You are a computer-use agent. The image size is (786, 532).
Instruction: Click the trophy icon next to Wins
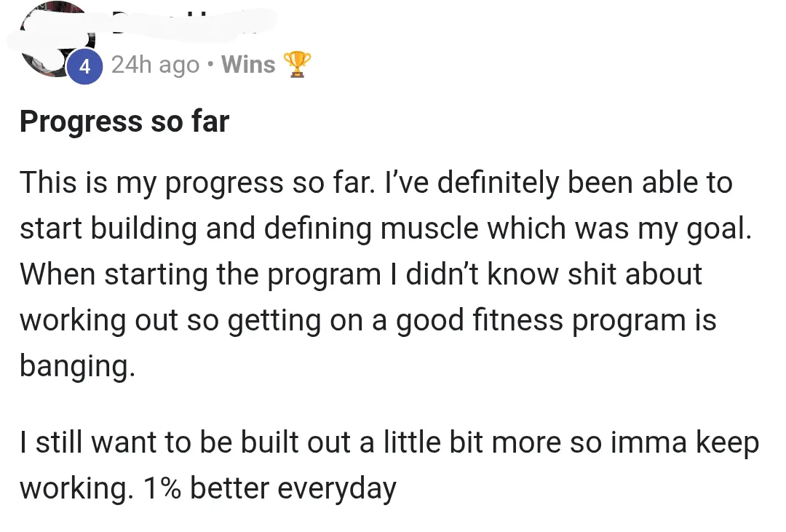(x=297, y=64)
